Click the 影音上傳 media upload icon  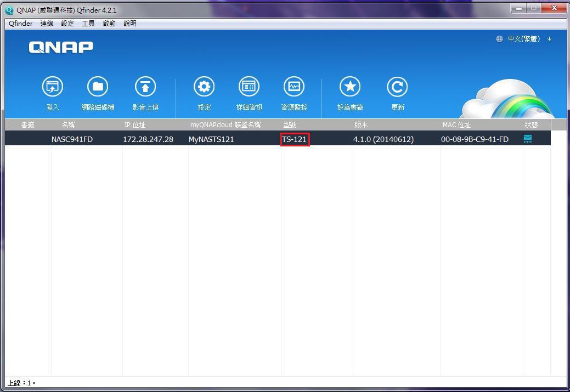(x=145, y=87)
